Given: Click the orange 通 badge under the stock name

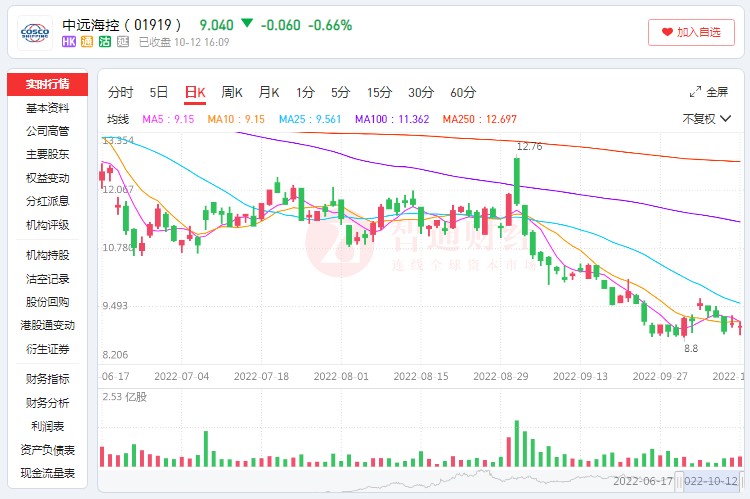Looking at the screenshot, I should pos(87,42).
